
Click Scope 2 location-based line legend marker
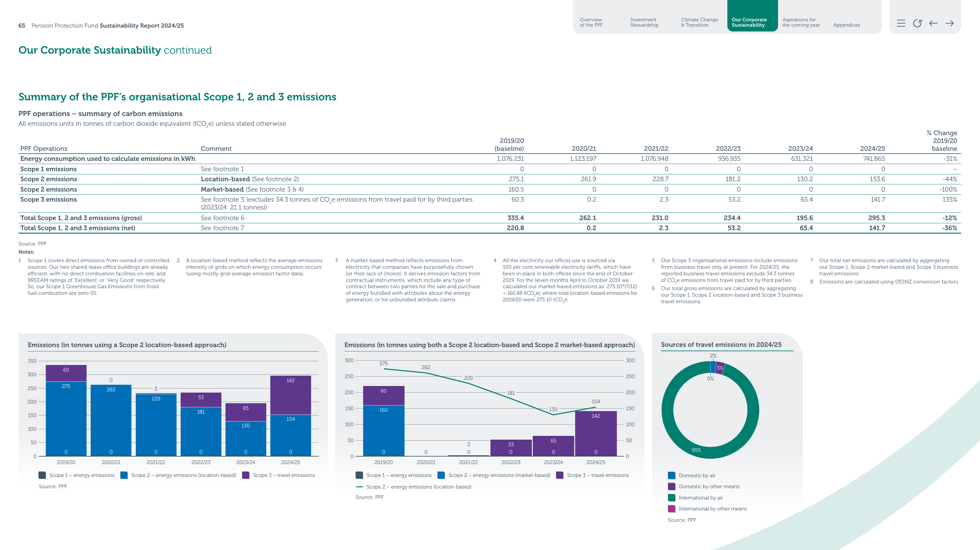(359, 487)
